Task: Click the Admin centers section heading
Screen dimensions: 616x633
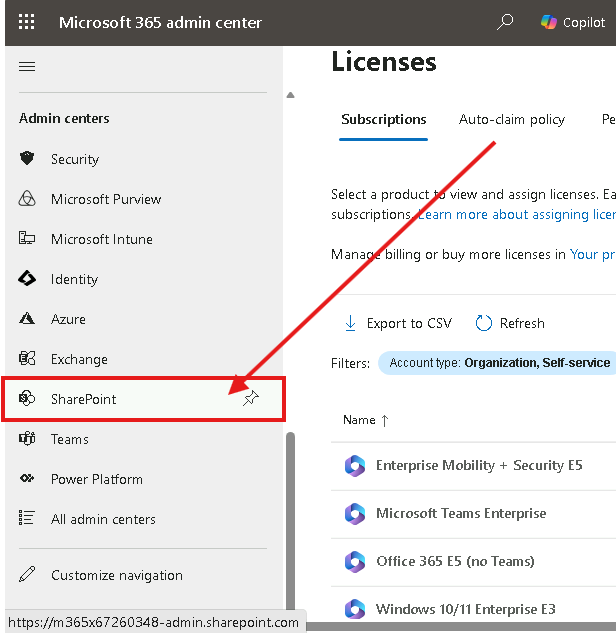Action: pos(64,118)
